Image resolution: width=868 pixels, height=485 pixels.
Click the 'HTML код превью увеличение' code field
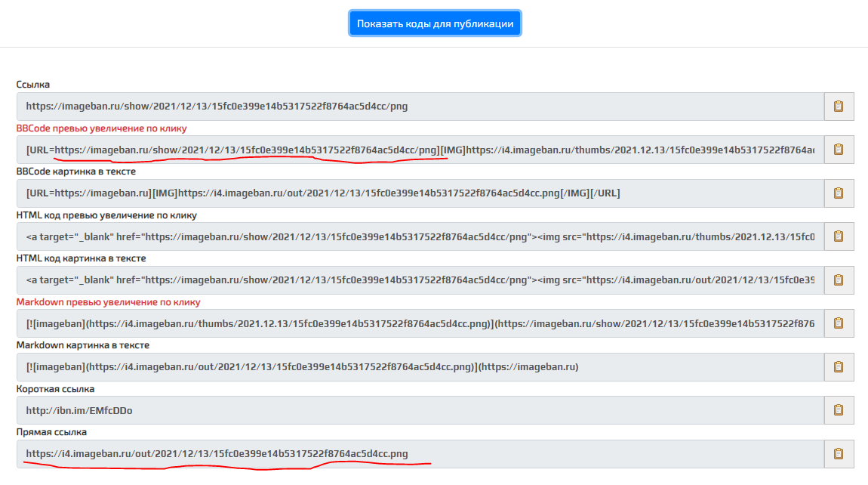coord(420,236)
